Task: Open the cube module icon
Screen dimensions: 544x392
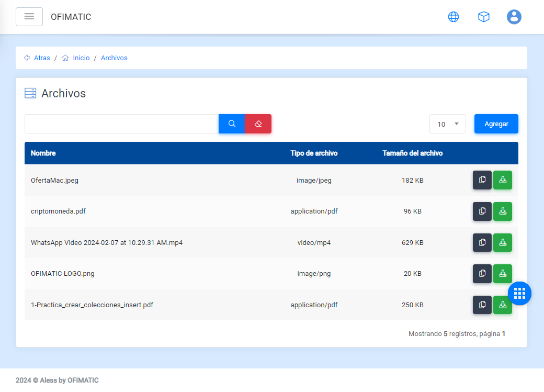Action: tap(484, 17)
